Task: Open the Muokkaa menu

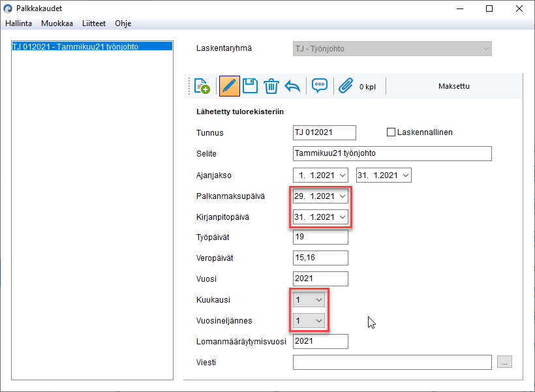Action: [x=57, y=23]
